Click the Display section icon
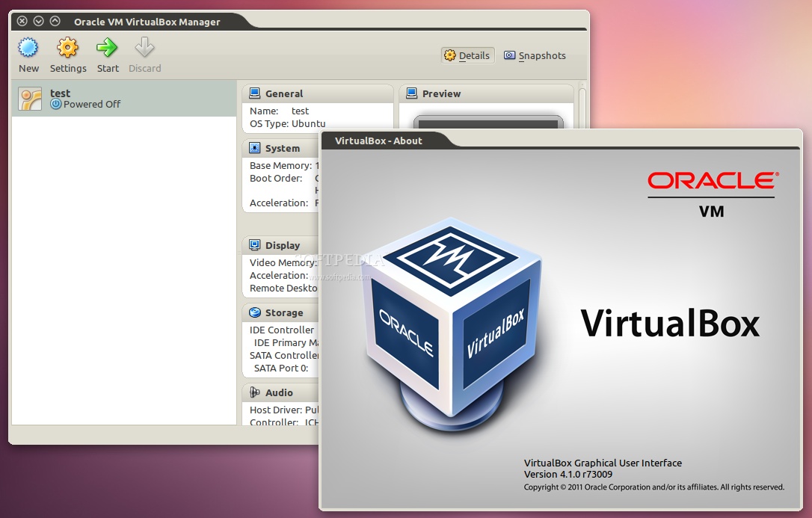Image resolution: width=812 pixels, height=518 pixels. [254, 244]
